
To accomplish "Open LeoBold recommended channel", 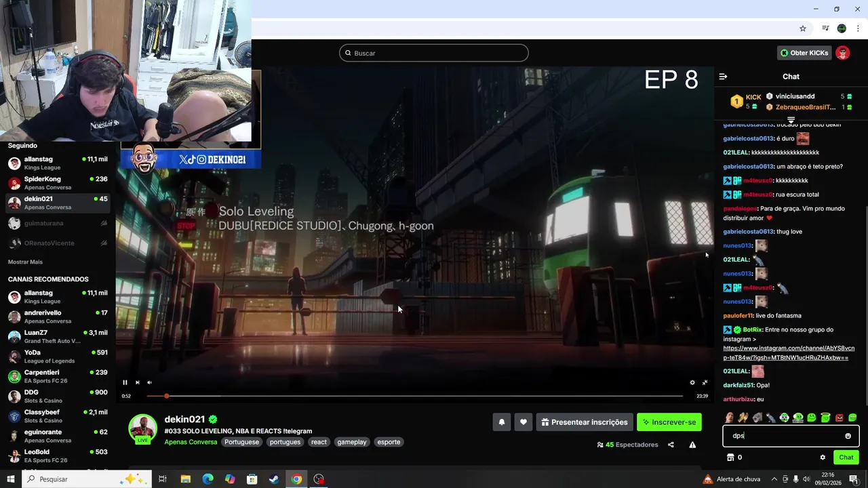I will click(58, 455).
